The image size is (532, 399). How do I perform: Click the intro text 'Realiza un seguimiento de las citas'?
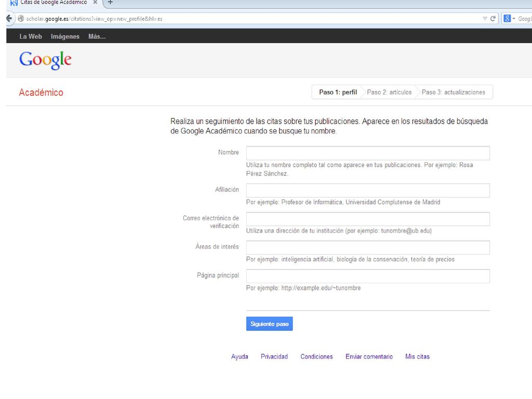point(329,126)
